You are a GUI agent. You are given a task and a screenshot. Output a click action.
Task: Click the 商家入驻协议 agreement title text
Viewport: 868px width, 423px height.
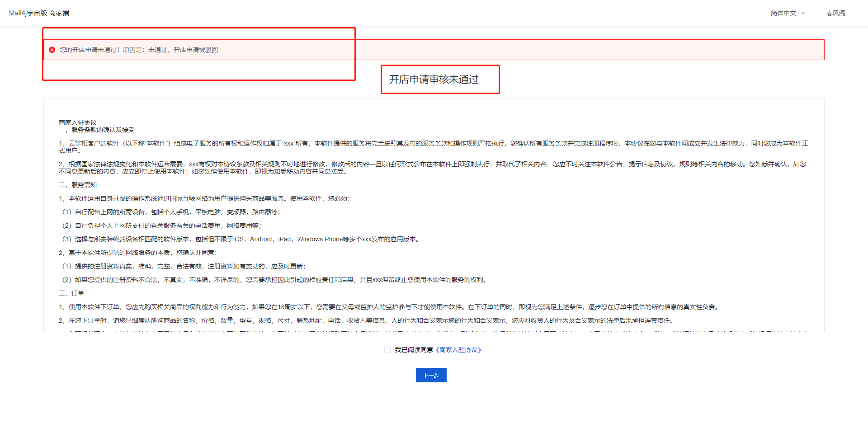[78, 122]
